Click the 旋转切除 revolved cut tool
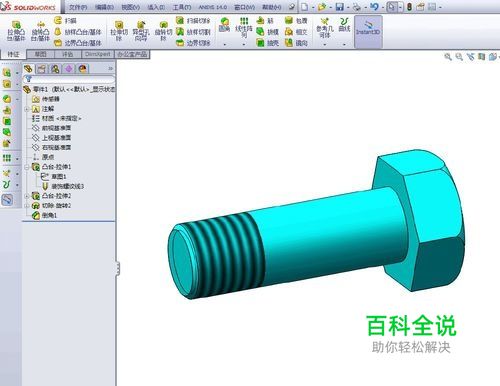The image size is (500, 386). point(163,31)
